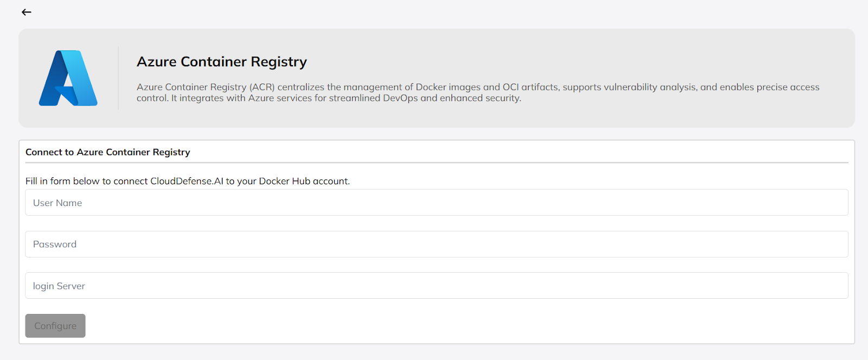The image size is (868, 360).
Task: Focus the User Name input field
Action: pyautogui.click(x=436, y=202)
